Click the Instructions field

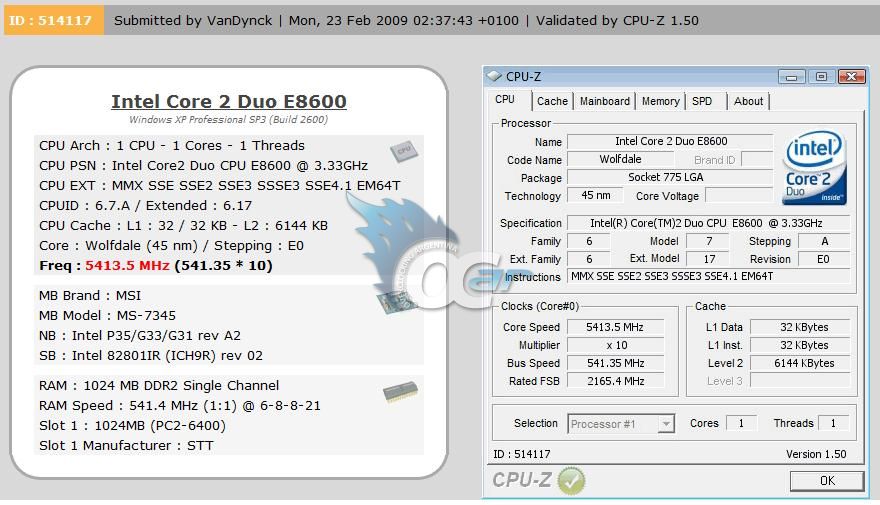709,276
